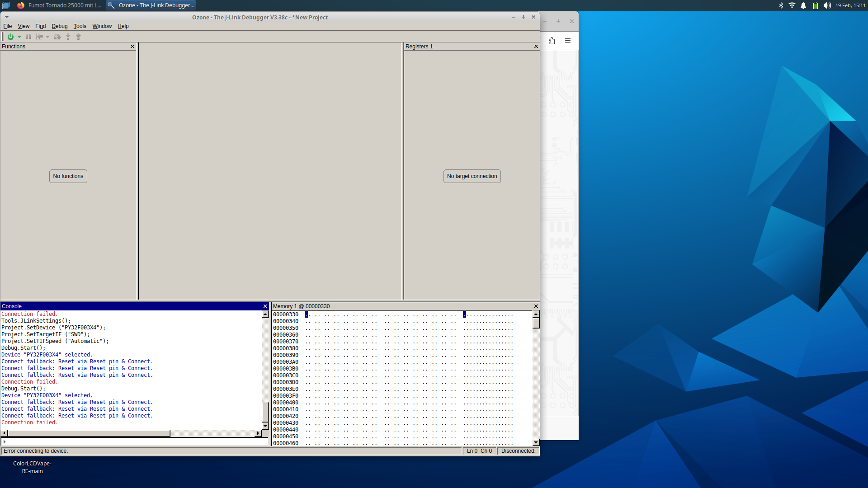Click the Memory window scroll up arrow
The width and height of the screenshot is (868, 488).
(x=536, y=314)
